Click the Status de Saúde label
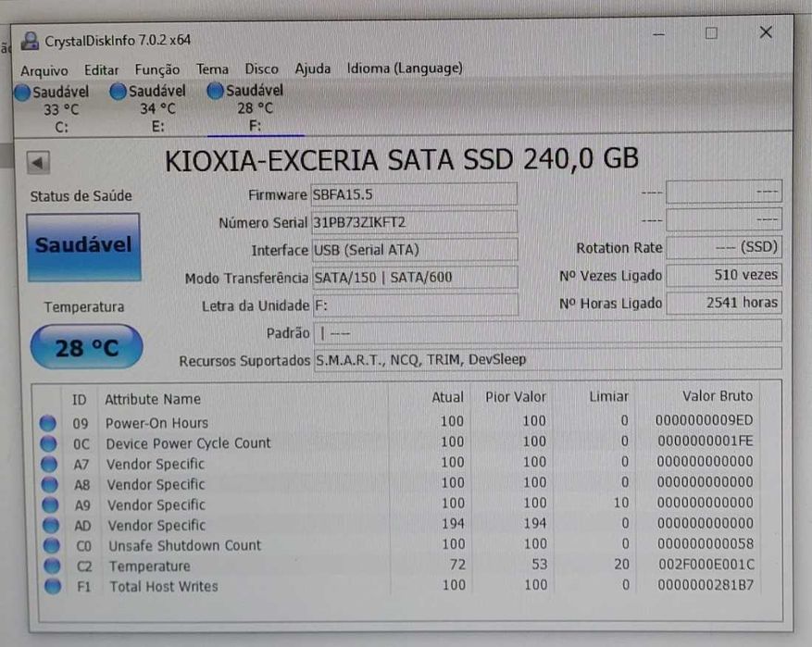 click(x=81, y=195)
